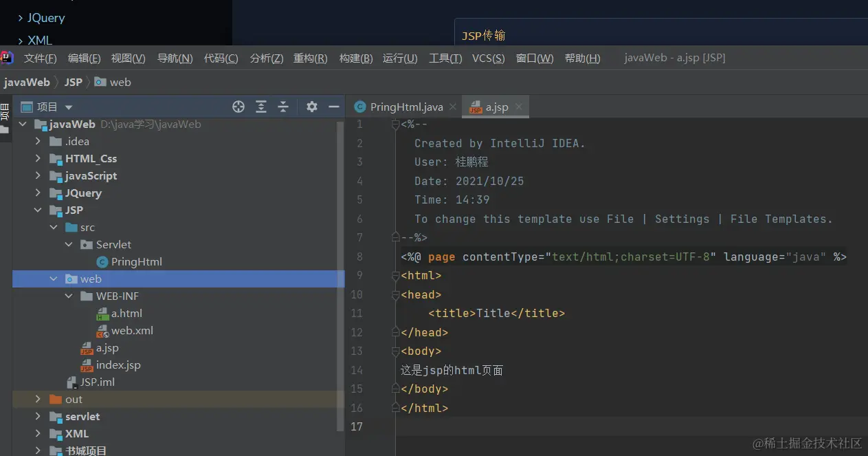Open the 导航(N) menu
Screen dimensions: 868x456
click(x=175, y=58)
